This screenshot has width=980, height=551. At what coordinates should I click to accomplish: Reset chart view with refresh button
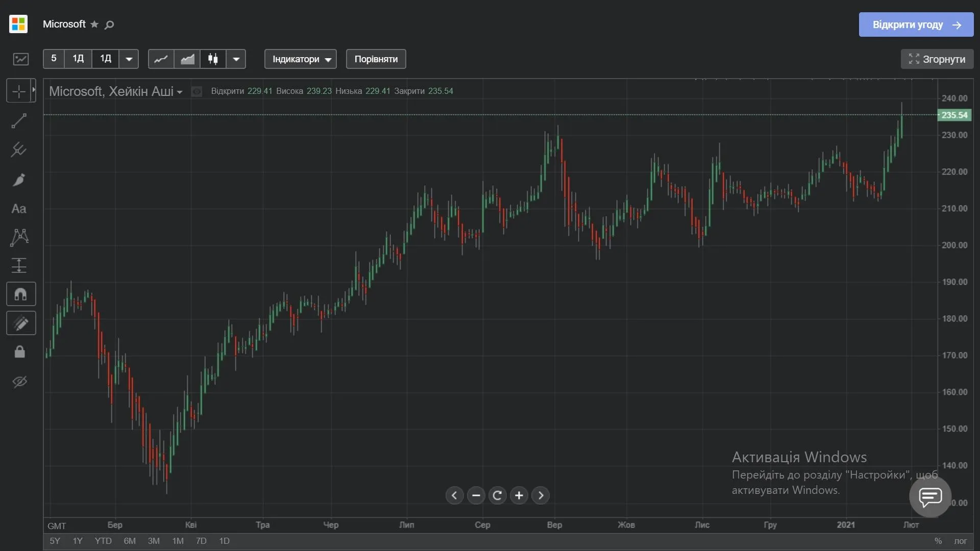click(x=498, y=495)
